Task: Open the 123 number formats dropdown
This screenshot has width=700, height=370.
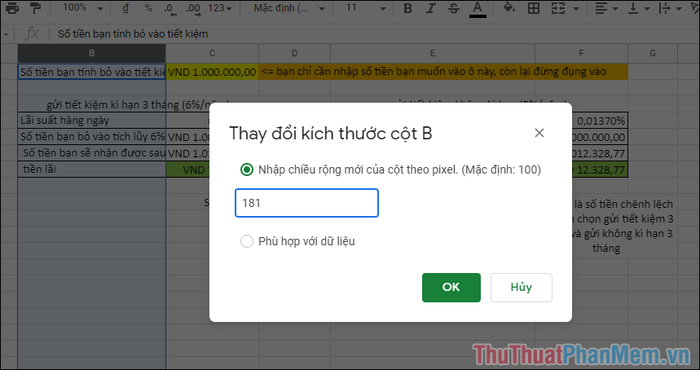Action: (220, 8)
